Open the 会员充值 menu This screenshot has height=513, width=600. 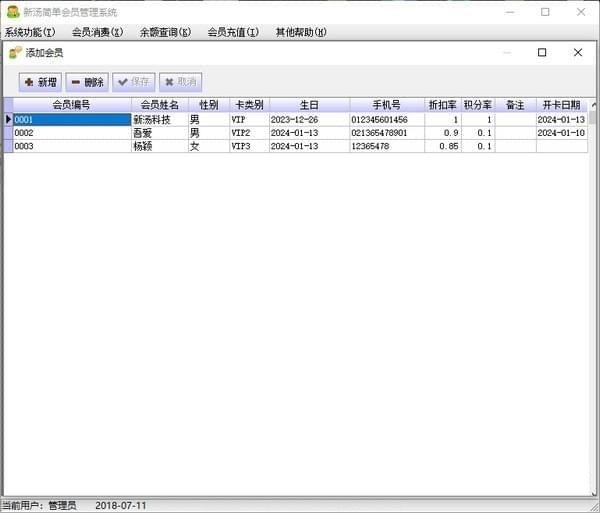click(233, 32)
